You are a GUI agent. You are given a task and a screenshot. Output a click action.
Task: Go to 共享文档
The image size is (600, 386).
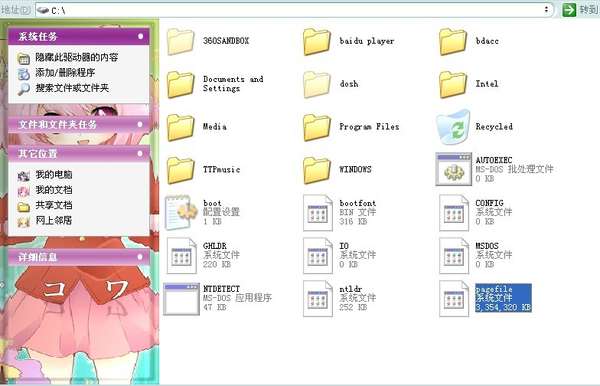click(54, 205)
